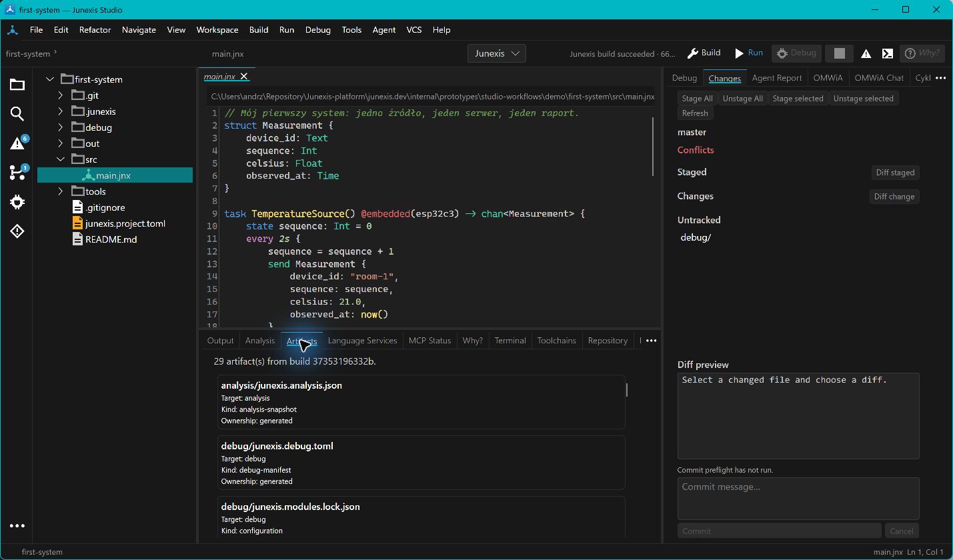Open the Search magnifier in activity bar
The image size is (953, 560).
point(17,114)
